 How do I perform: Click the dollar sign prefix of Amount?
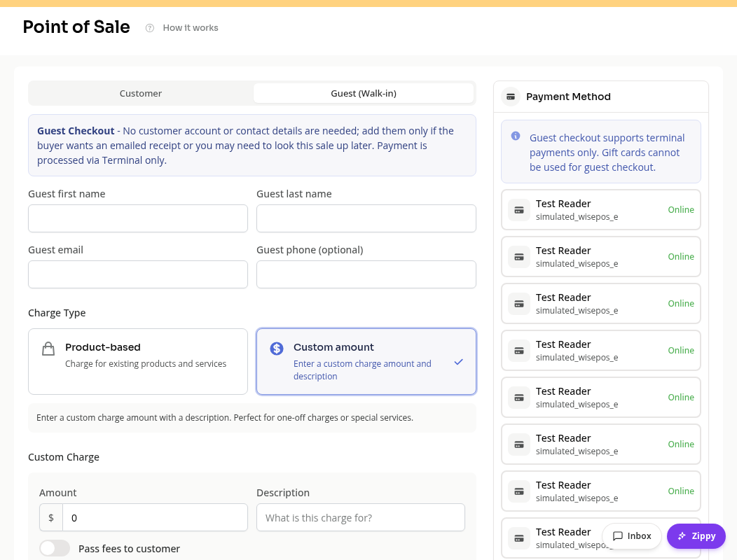click(x=51, y=518)
